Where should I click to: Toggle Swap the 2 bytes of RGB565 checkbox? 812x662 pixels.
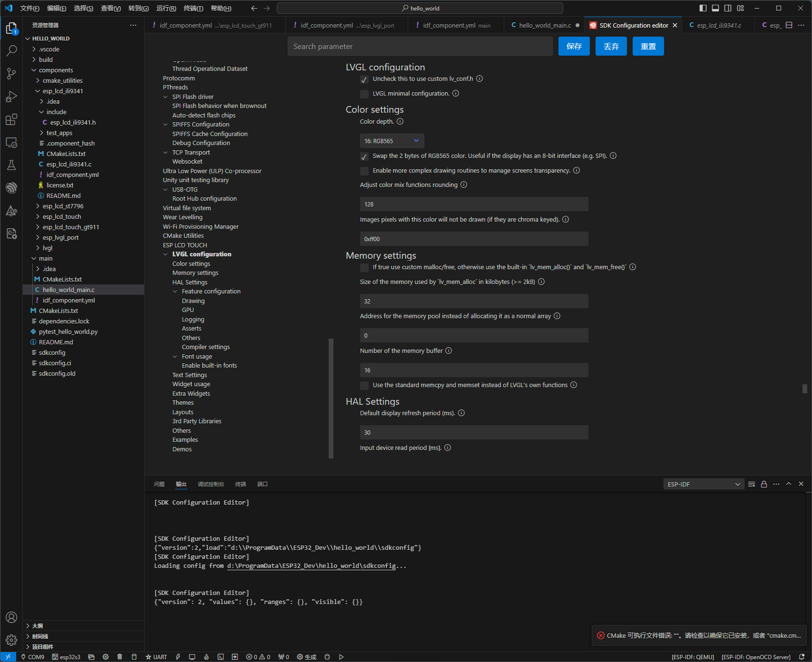pos(364,156)
